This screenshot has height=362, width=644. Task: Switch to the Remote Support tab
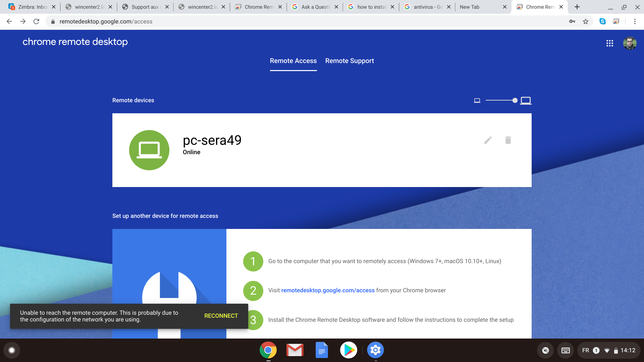tap(350, 61)
